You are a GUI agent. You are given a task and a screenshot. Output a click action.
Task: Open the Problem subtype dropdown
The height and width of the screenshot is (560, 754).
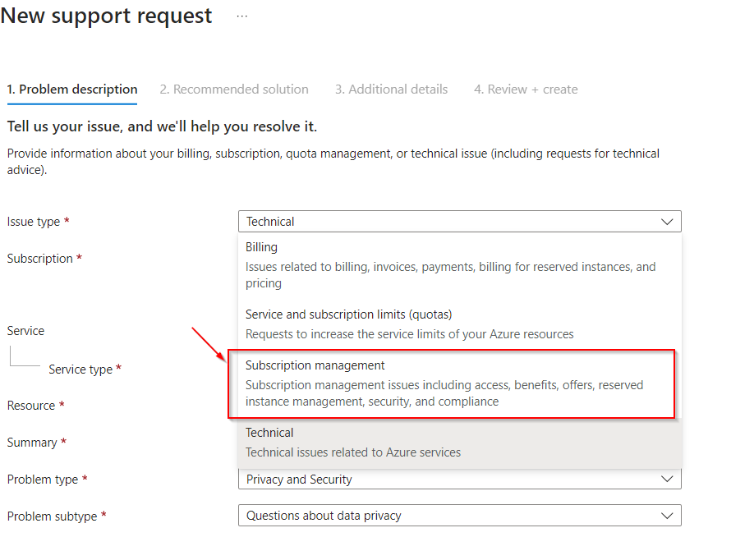point(460,515)
